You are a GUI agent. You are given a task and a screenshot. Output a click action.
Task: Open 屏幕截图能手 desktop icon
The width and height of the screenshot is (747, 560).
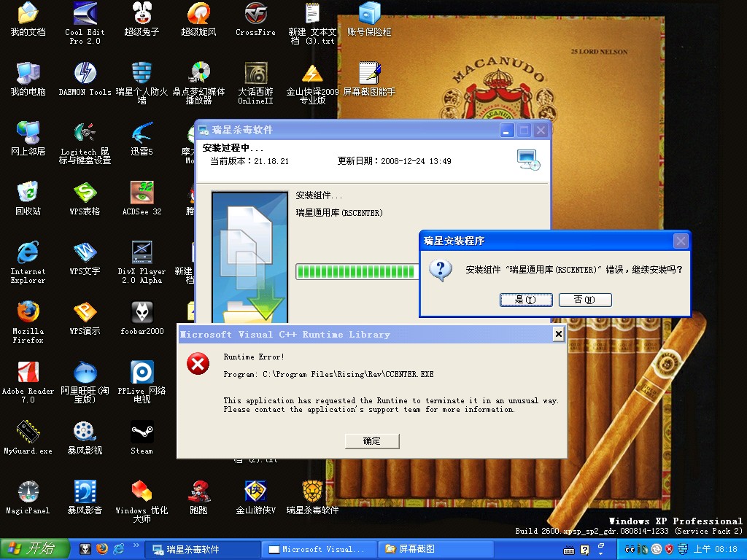coord(369,79)
